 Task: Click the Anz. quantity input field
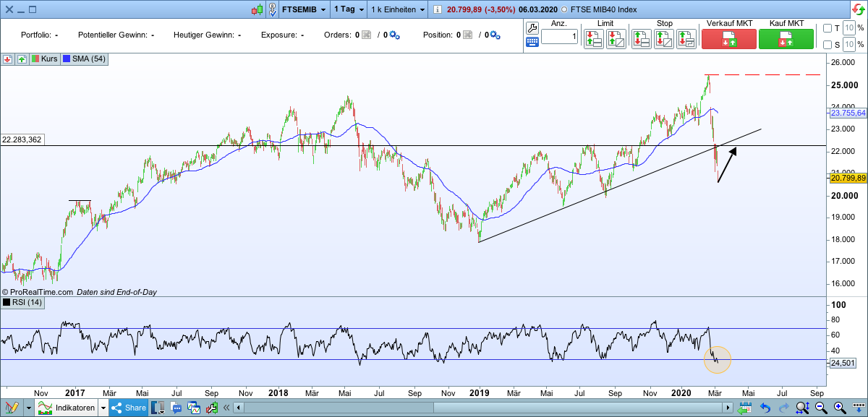tap(561, 36)
